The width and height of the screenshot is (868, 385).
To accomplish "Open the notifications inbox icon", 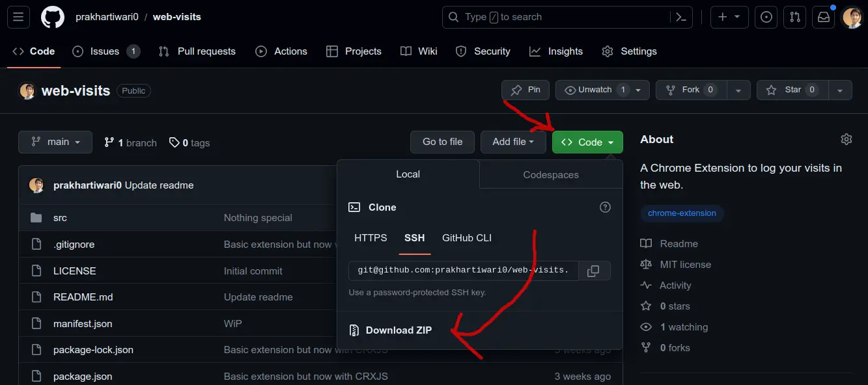I will pos(824,17).
